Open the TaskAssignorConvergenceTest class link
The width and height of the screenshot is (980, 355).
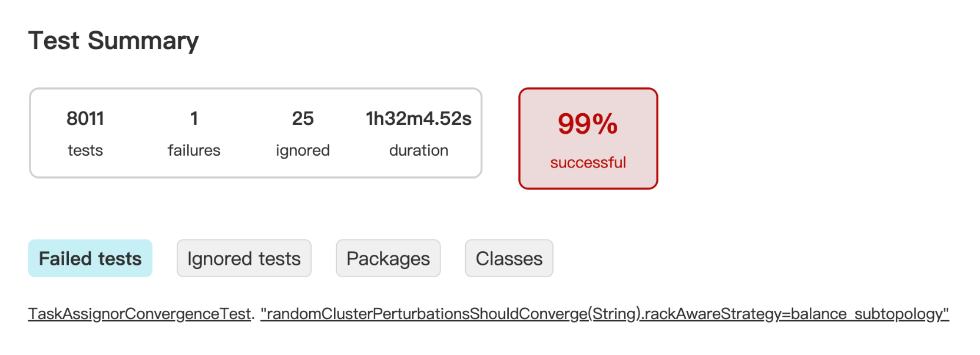[x=140, y=314]
